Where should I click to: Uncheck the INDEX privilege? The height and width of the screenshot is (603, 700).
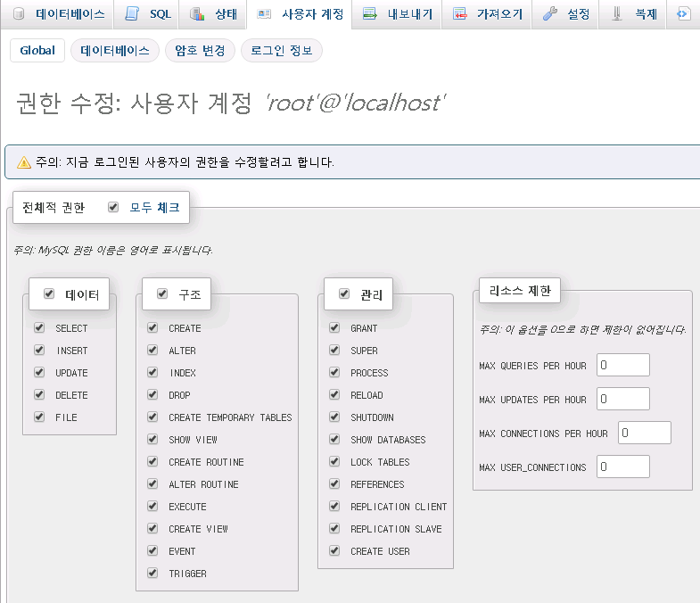pos(152,372)
